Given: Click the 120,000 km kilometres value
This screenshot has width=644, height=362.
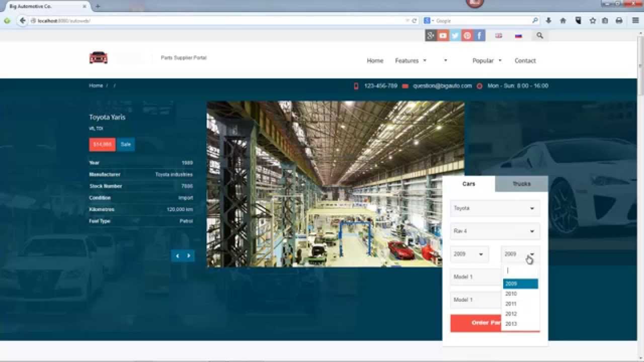Looking at the screenshot, I should [x=180, y=210].
